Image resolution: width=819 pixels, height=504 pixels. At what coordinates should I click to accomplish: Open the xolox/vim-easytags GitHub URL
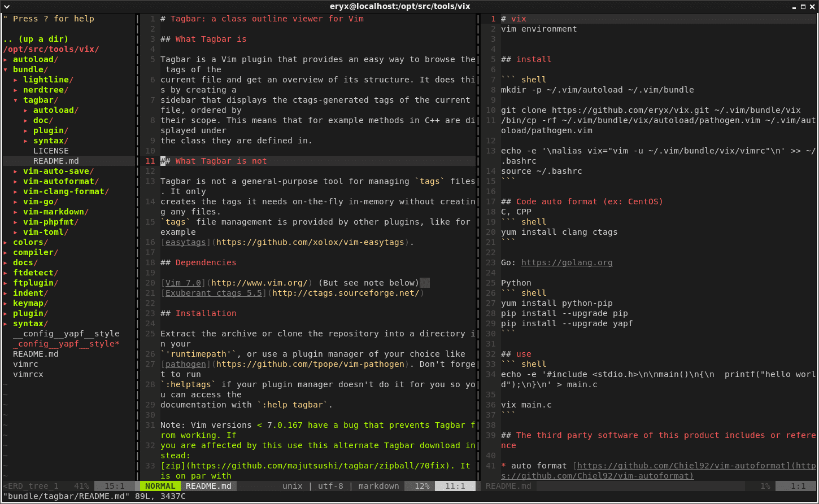[x=310, y=242]
